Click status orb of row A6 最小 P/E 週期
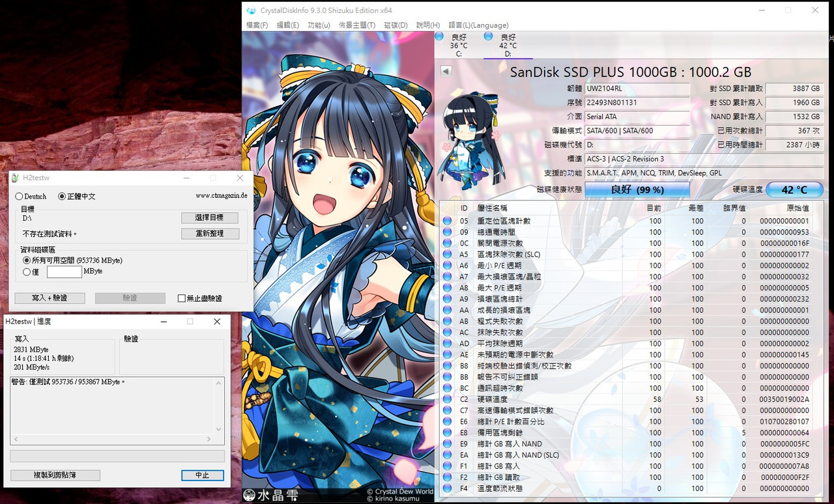The image size is (834, 504). pyautogui.click(x=447, y=266)
